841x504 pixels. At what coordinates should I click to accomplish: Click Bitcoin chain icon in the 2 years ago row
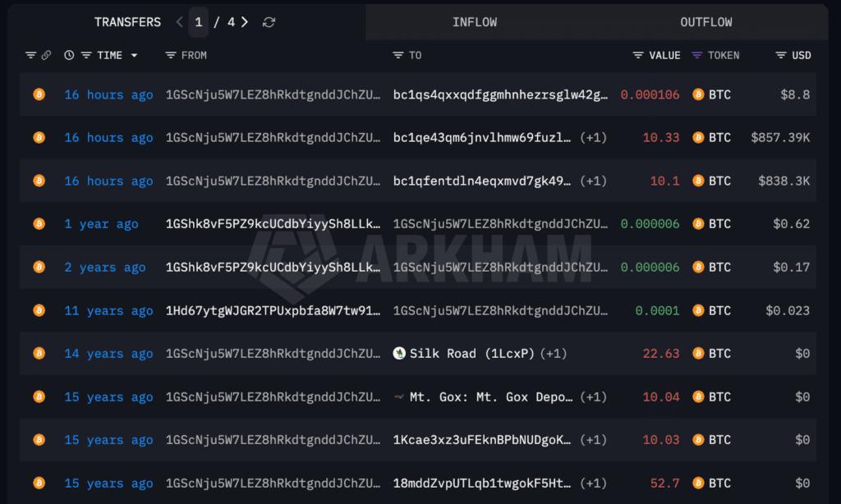point(39,267)
